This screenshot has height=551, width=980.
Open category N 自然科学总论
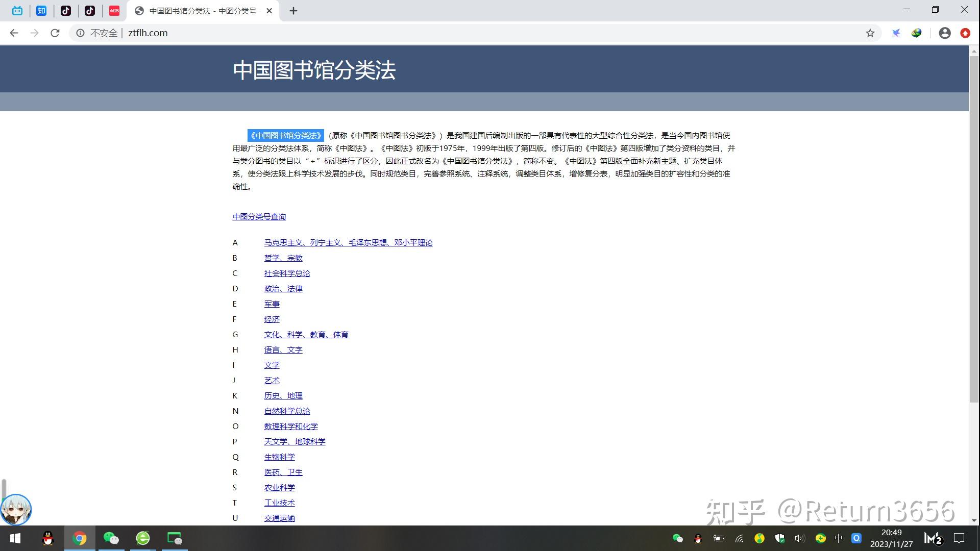tap(287, 411)
